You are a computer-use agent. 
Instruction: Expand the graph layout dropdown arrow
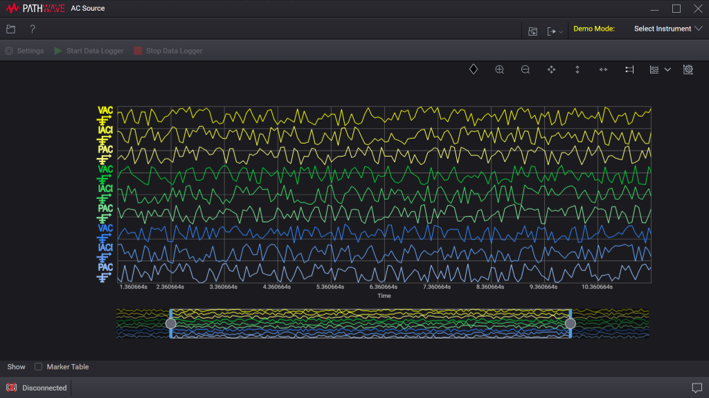tap(667, 70)
